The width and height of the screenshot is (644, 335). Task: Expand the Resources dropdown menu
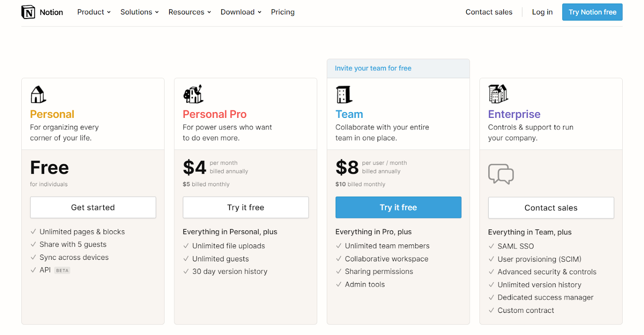tap(190, 12)
